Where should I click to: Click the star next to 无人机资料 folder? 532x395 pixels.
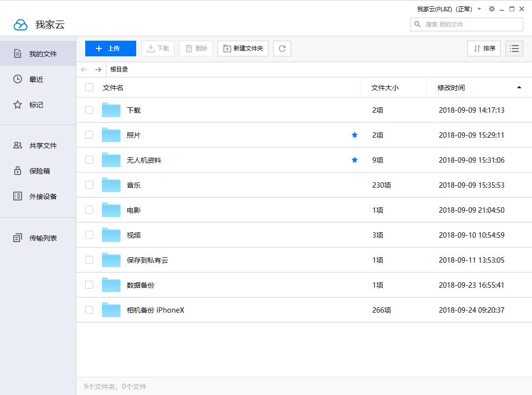click(x=354, y=159)
